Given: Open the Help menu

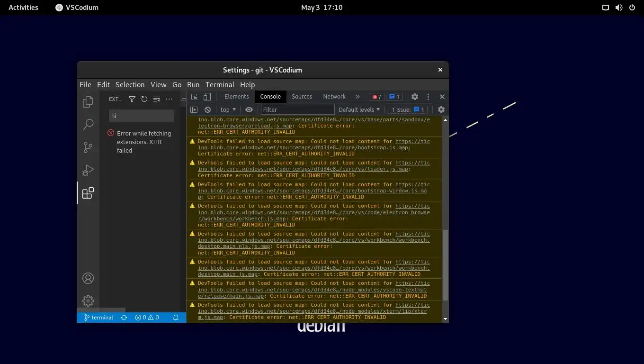Looking at the screenshot, I should pos(247,85).
